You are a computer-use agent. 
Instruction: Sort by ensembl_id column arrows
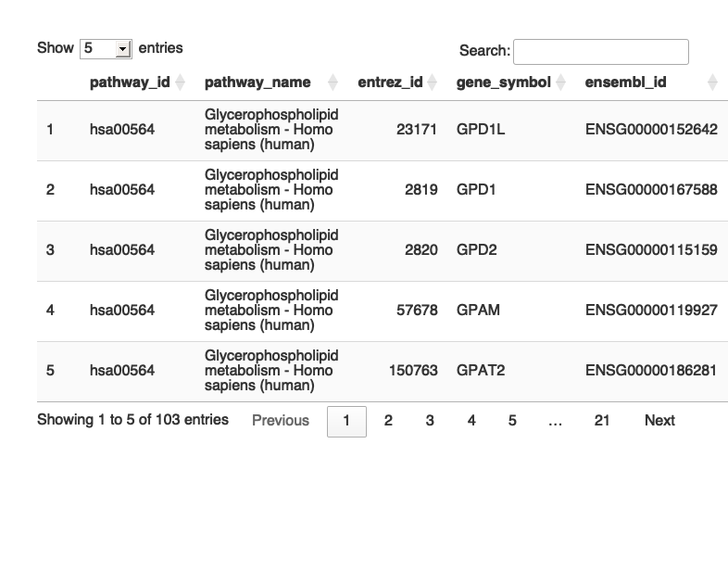[x=712, y=82]
